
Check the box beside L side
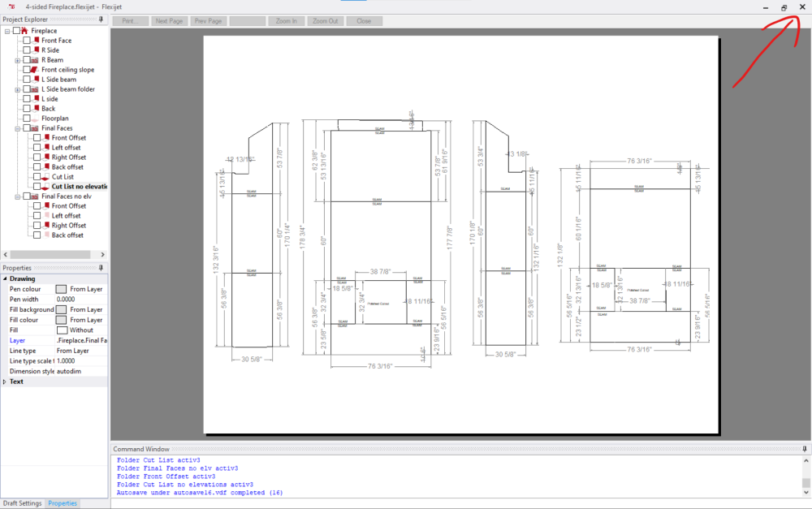pos(27,98)
